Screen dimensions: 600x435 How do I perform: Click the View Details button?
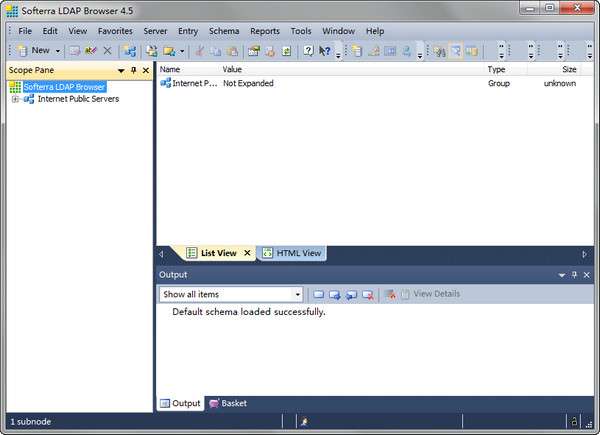point(430,294)
